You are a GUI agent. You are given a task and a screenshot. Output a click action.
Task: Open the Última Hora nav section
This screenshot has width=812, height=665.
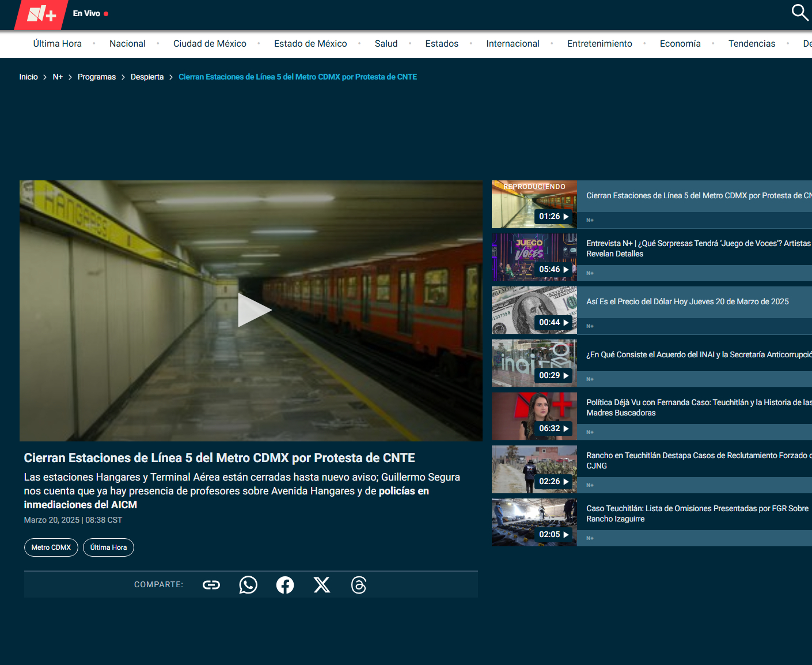tap(58, 44)
